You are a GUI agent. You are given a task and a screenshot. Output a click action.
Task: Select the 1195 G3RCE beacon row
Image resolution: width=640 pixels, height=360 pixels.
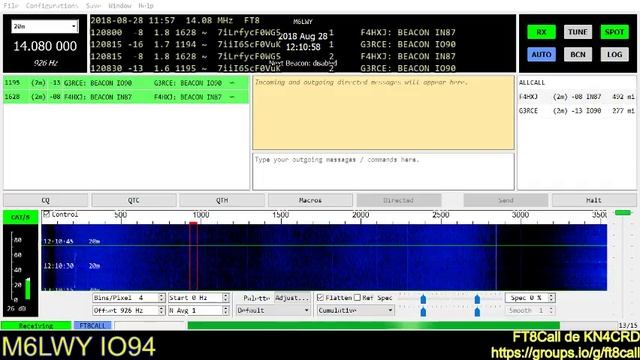click(x=126, y=83)
